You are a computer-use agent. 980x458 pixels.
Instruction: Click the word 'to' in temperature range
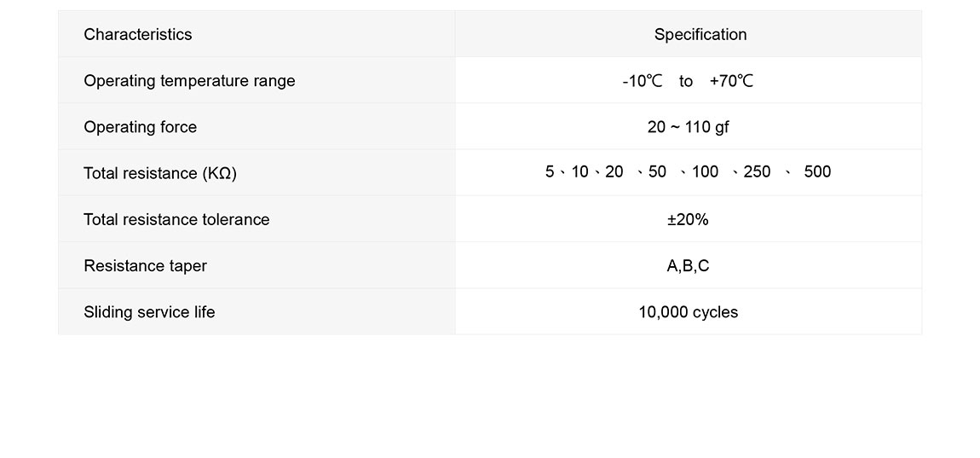(686, 81)
